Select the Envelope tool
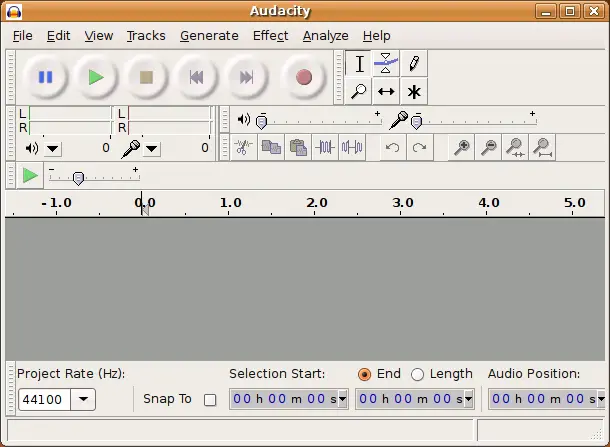The image size is (610, 447). tap(386, 64)
